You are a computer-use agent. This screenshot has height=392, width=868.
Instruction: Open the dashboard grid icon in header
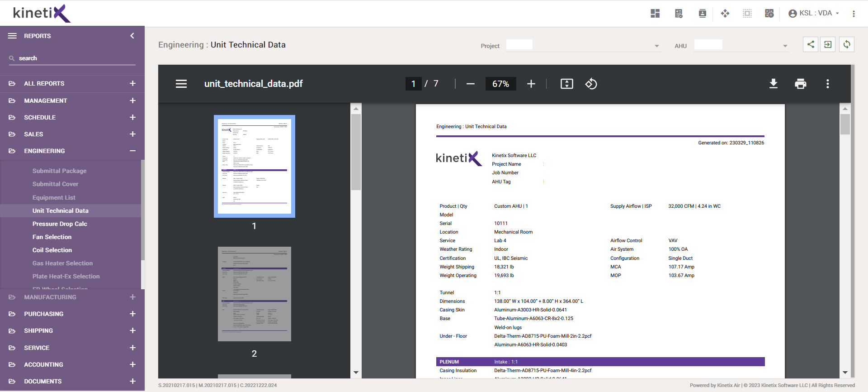[655, 14]
